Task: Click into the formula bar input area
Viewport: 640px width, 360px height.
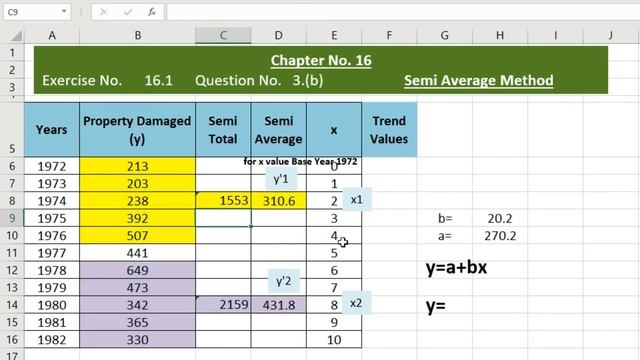Action: 403,12
